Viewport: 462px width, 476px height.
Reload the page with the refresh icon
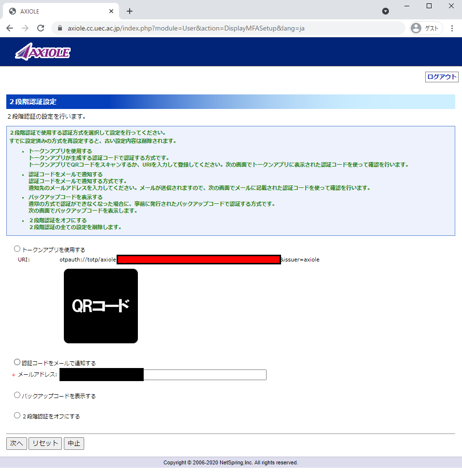tap(41, 28)
